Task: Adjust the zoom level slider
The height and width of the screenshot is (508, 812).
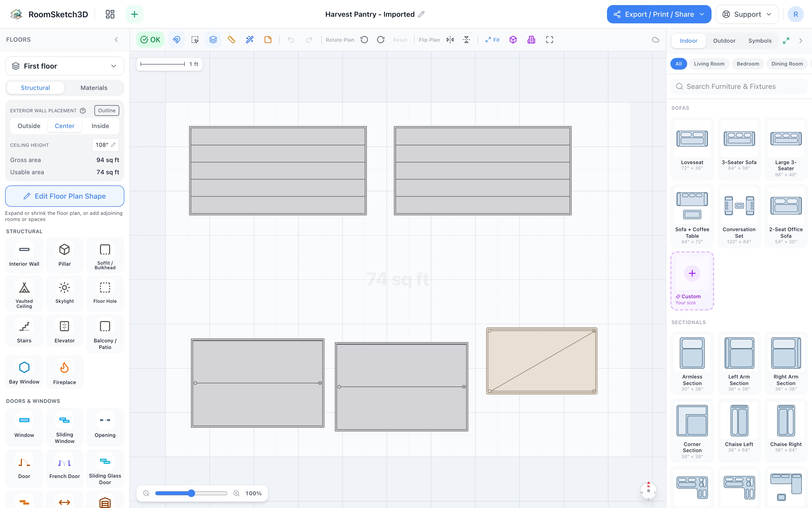Action: 191,493
